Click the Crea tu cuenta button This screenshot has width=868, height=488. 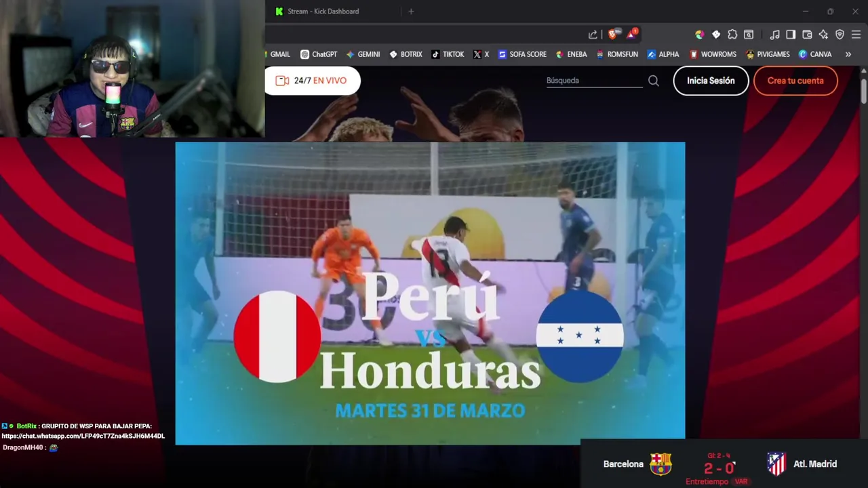point(795,81)
